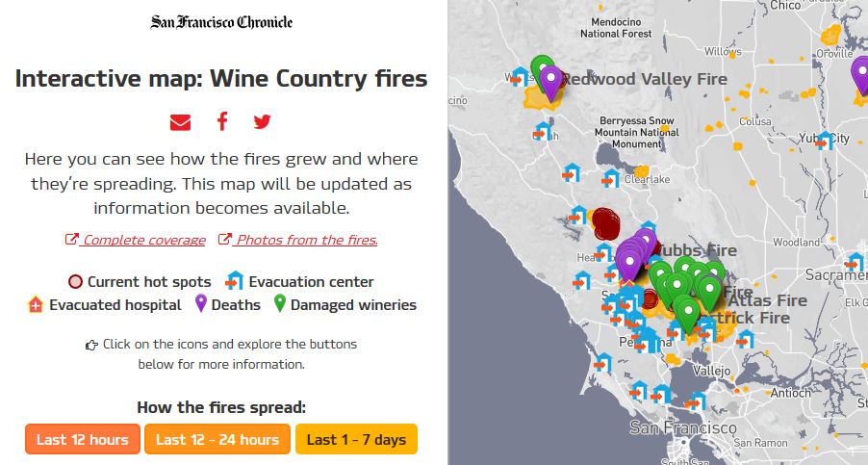Click the Damaged wineries legend pin icon

point(280,304)
